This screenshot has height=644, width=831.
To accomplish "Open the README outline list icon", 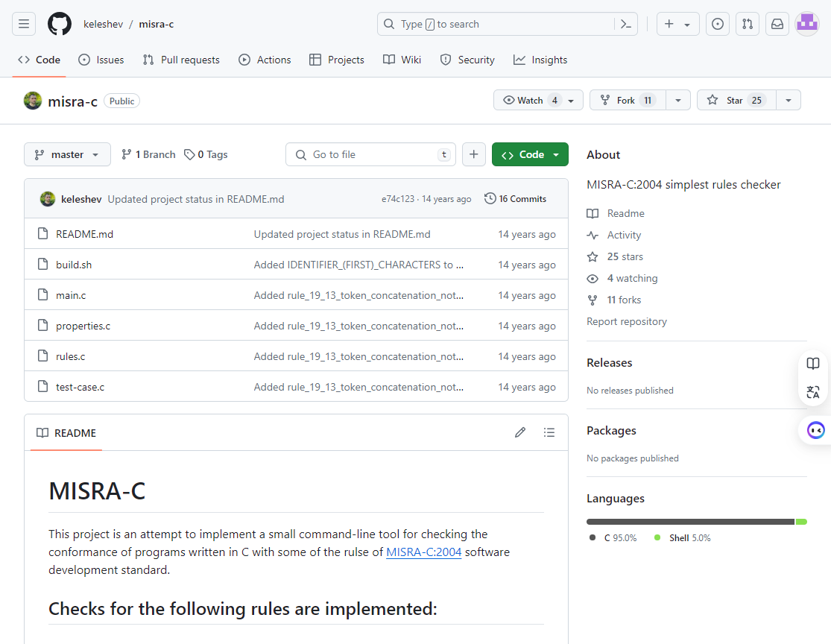I will point(549,432).
